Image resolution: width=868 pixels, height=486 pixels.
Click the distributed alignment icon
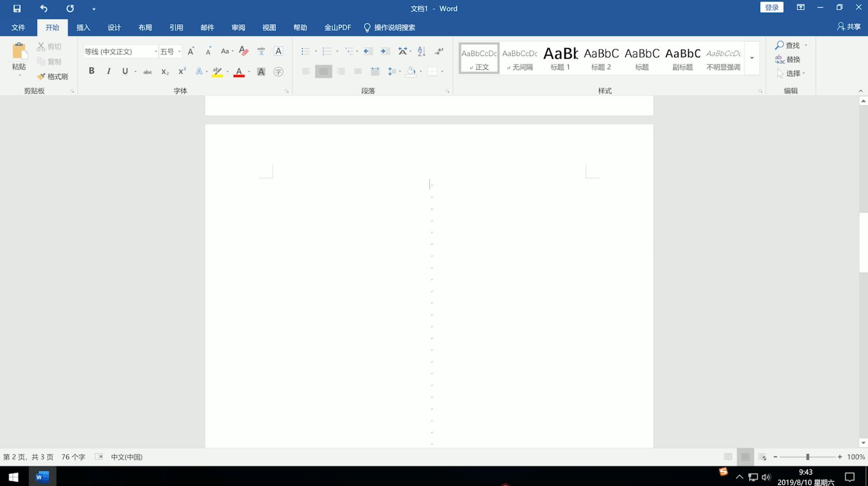click(375, 71)
